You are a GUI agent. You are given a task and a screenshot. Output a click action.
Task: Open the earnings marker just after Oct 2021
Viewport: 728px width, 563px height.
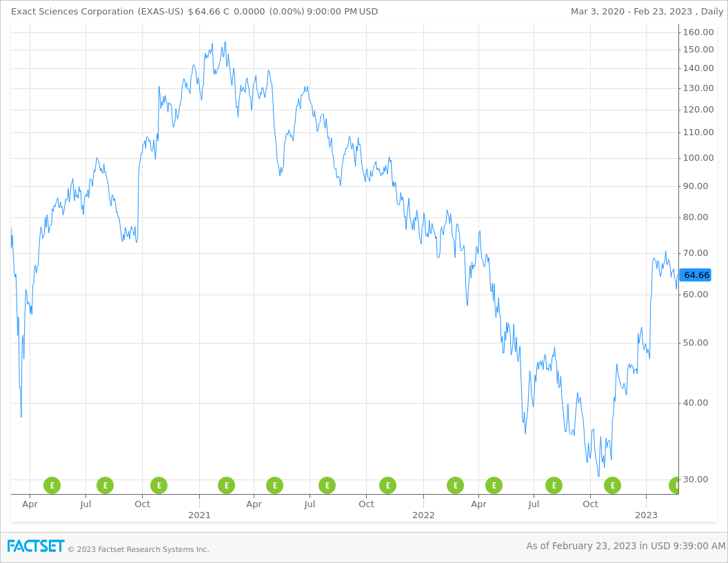point(387,486)
